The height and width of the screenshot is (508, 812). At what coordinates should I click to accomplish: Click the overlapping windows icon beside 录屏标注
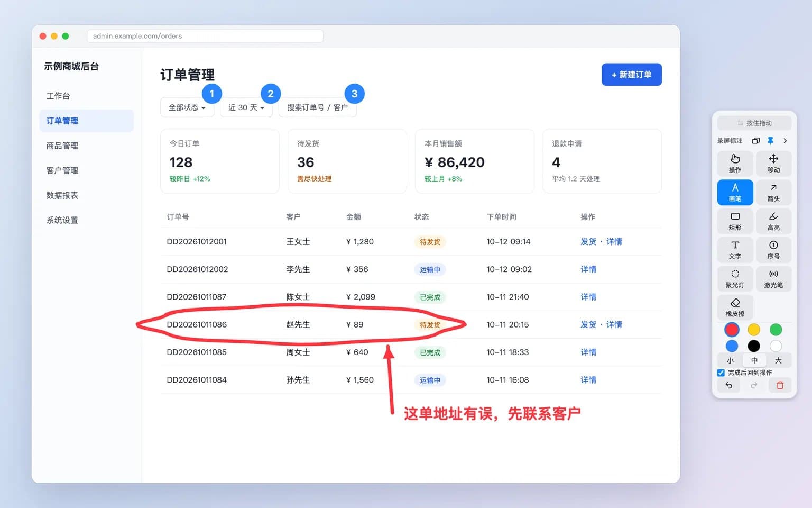click(756, 141)
